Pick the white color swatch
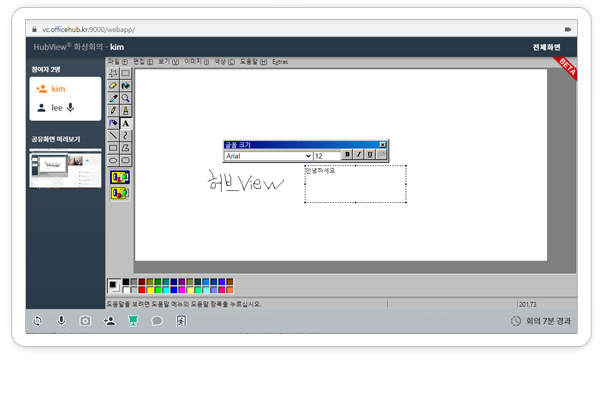Image resolution: width=600 pixels, height=400 pixels. pos(126,290)
